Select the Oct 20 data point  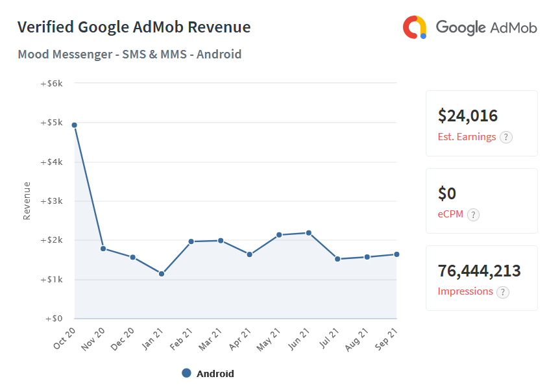(74, 125)
